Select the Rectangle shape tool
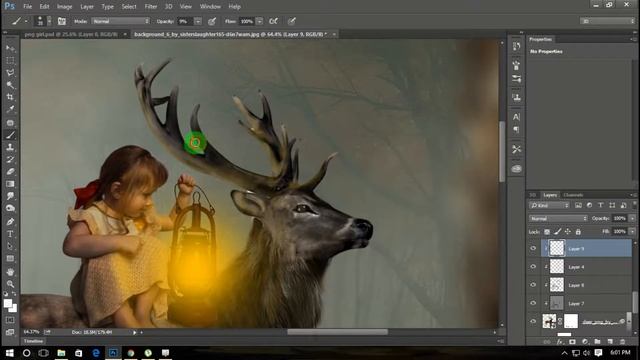The height and width of the screenshot is (360, 640). coord(10,259)
